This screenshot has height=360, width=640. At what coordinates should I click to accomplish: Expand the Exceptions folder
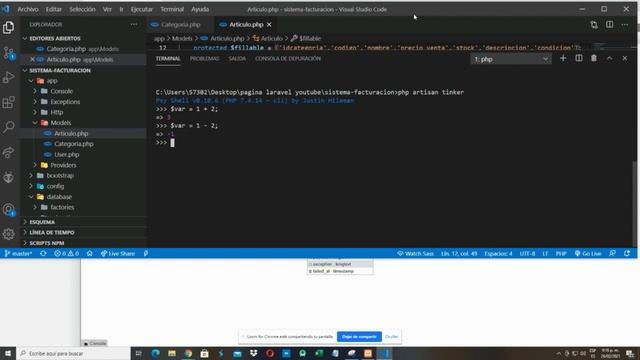(x=65, y=102)
